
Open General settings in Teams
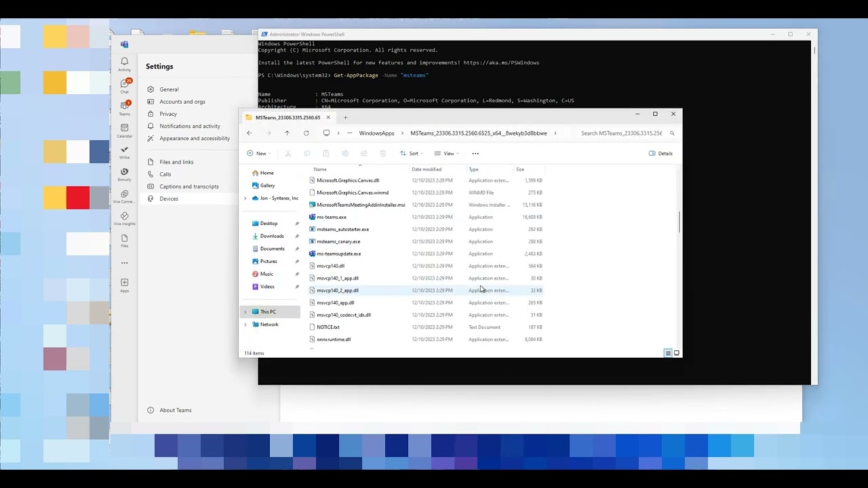[x=169, y=89]
